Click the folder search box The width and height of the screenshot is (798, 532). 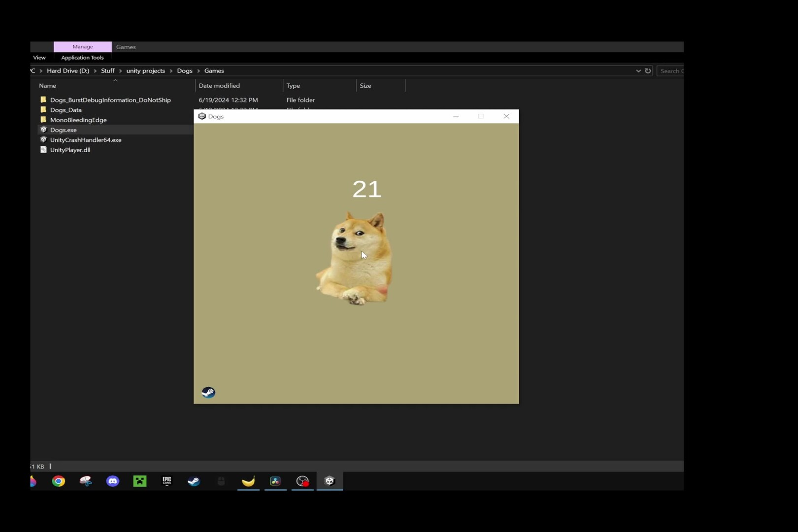pos(671,71)
